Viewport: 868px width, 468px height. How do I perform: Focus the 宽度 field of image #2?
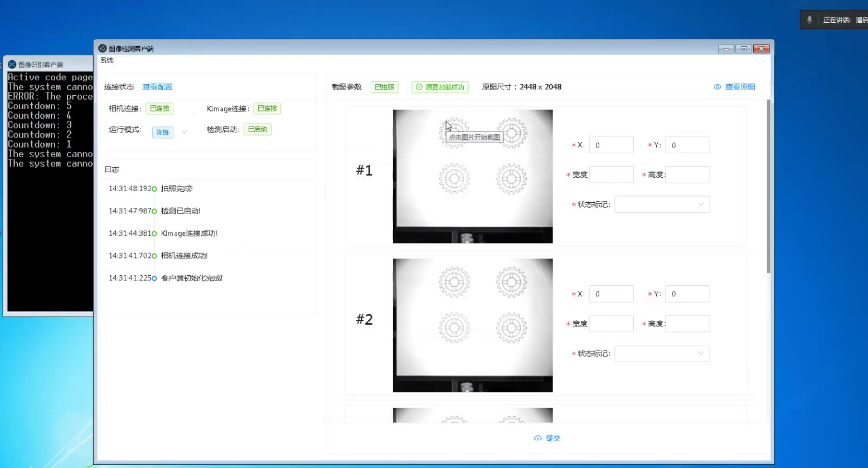point(611,323)
